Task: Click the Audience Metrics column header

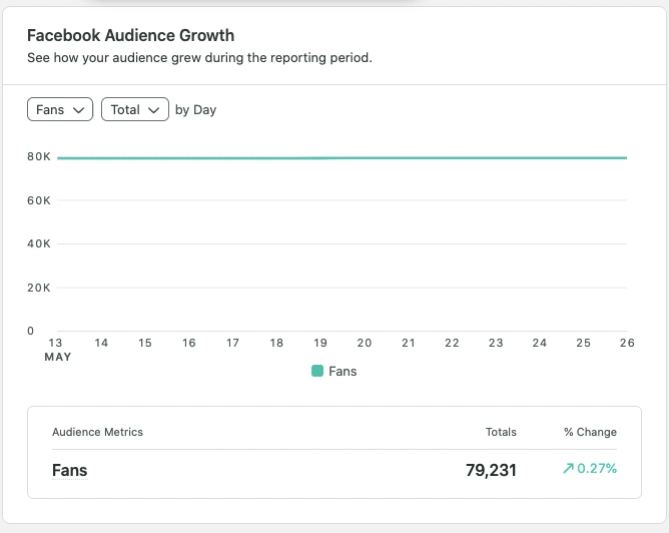Action: 97,432
